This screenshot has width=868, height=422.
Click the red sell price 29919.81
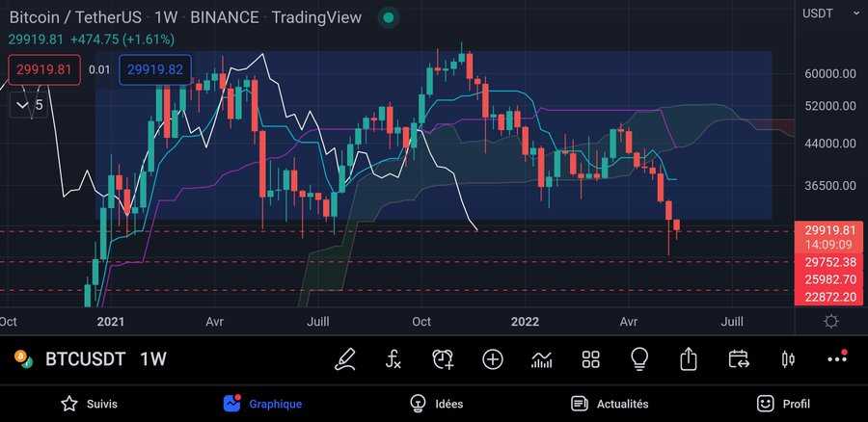pos(44,69)
